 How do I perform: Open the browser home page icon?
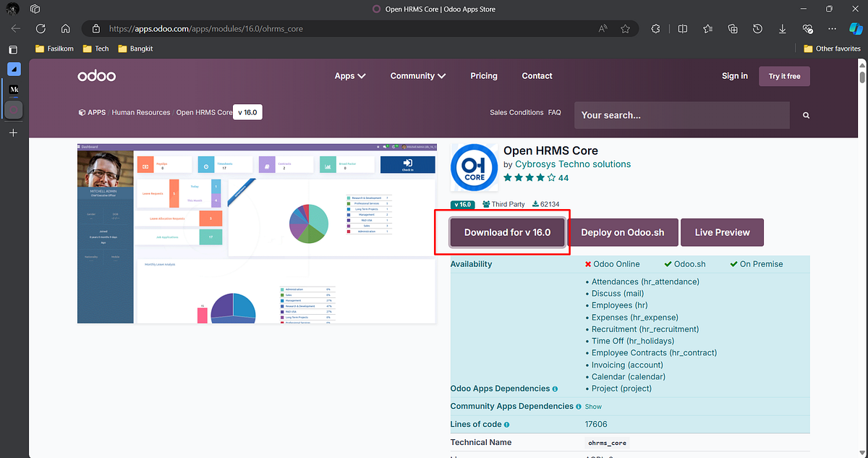click(x=65, y=29)
